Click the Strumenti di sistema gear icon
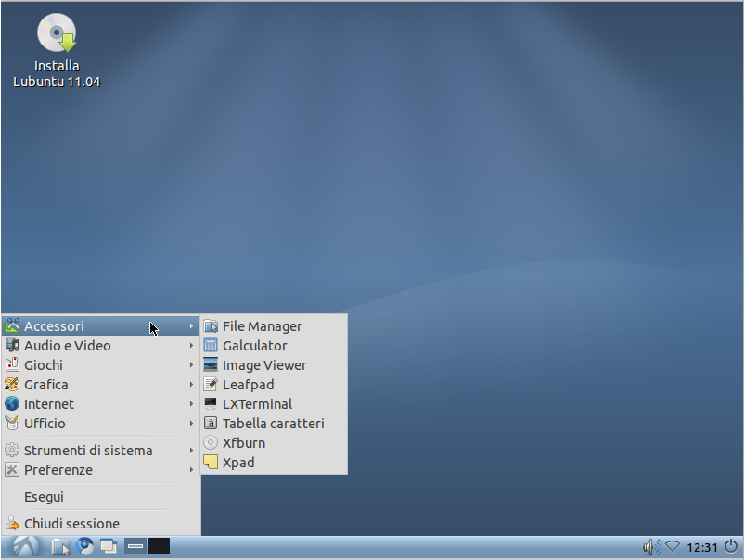 [12, 451]
